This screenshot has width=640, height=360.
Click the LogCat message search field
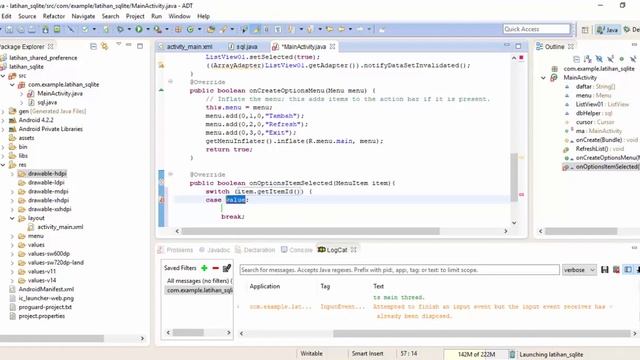(399, 270)
